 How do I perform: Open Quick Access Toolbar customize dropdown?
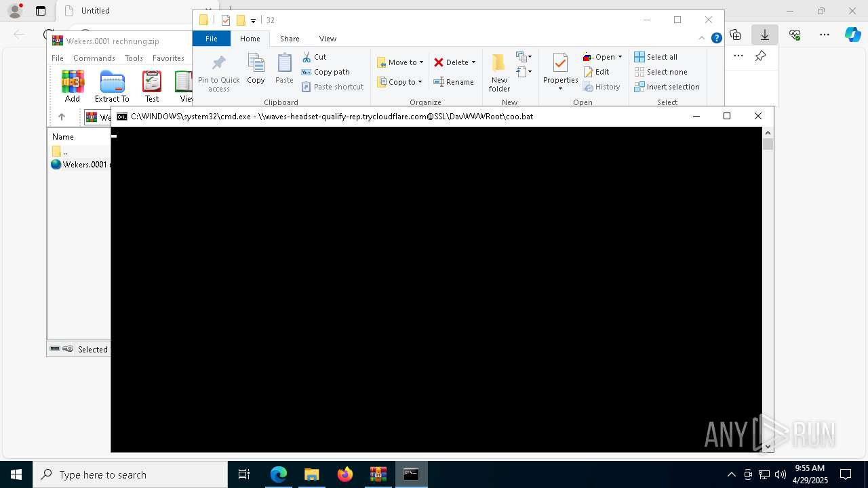click(x=253, y=20)
